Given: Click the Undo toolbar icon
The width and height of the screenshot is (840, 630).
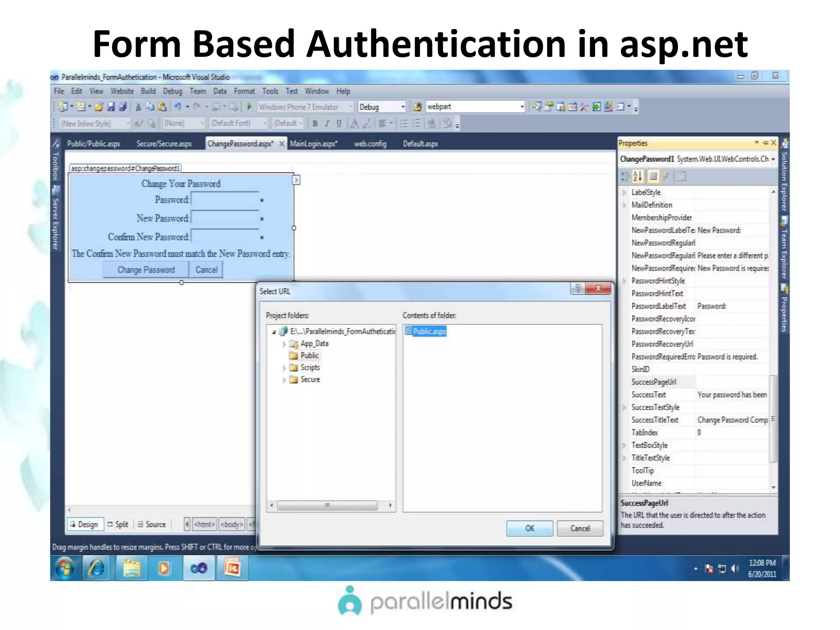Looking at the screenshot, I should 177,107.
